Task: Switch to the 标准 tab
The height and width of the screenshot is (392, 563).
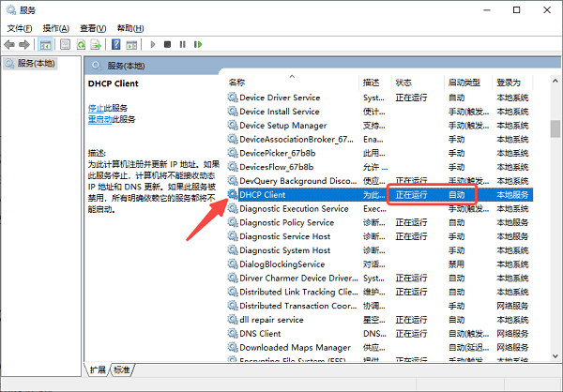Action: pos(122,369)
